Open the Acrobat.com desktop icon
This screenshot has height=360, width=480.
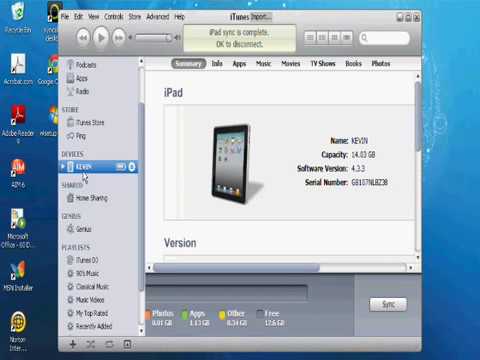pyautogui.click(x=18, y=69)
